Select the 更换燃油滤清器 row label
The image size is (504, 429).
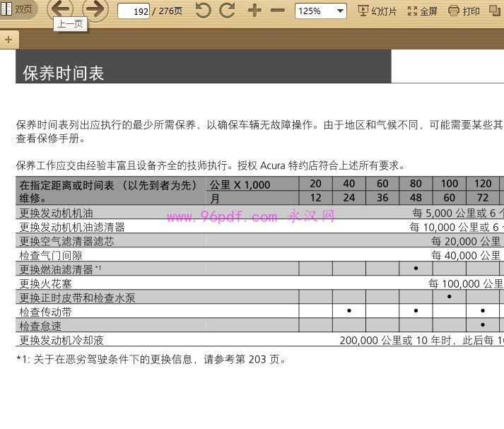[x=60, y=269]
